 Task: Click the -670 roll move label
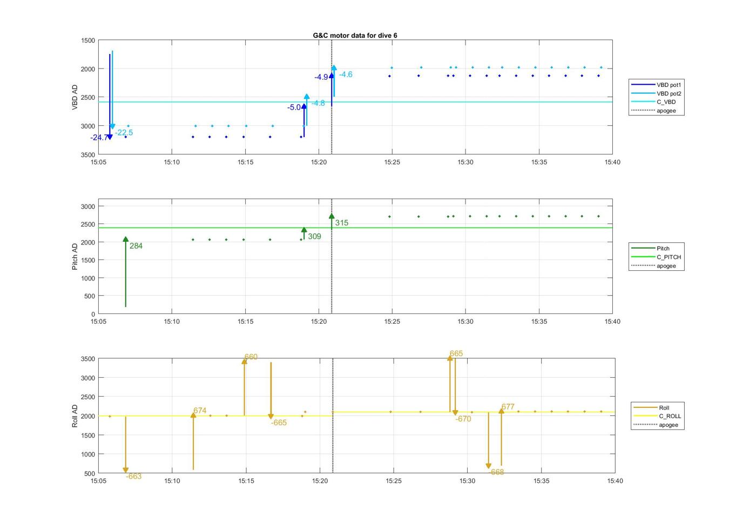tap(463, 419)
